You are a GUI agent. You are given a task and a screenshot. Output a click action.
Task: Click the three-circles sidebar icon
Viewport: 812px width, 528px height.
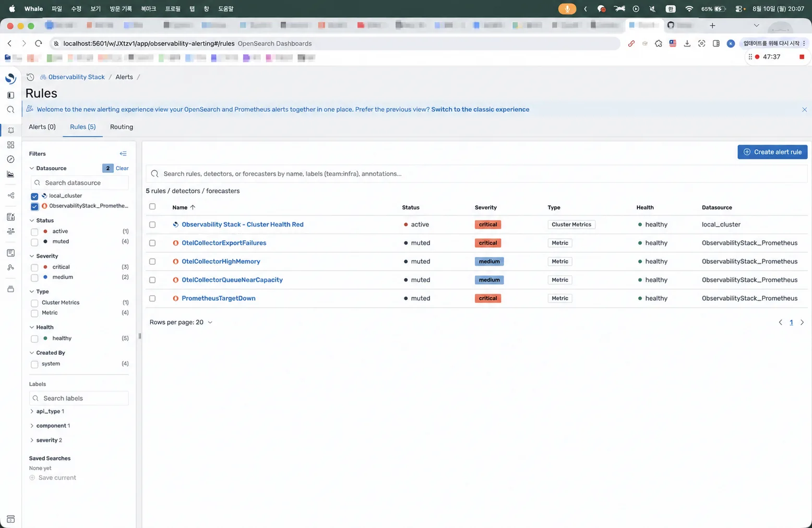[10, 267]
